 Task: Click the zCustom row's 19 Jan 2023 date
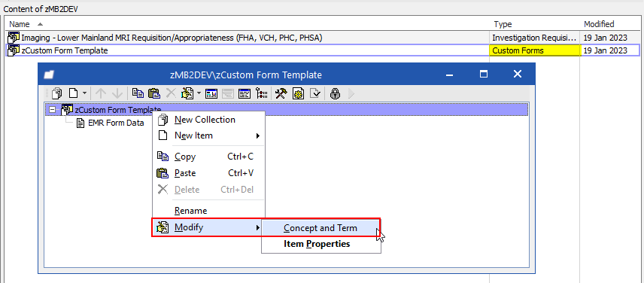click(606, 50)
